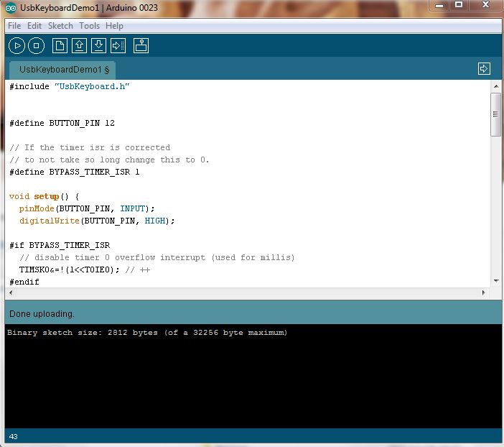The image size is (504, 447).
Task: Open a sketch with the Open icon
Action: [79, 46]
